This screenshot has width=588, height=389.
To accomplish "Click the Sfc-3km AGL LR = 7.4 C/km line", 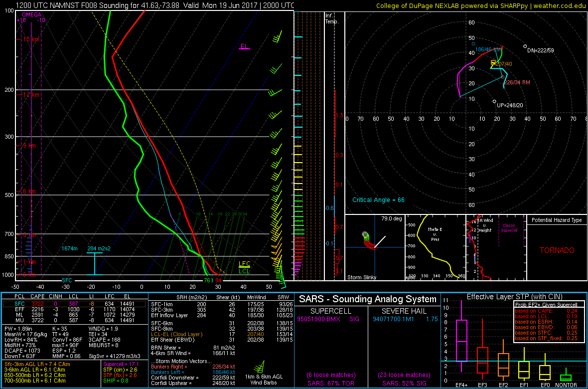I will 37,364.
